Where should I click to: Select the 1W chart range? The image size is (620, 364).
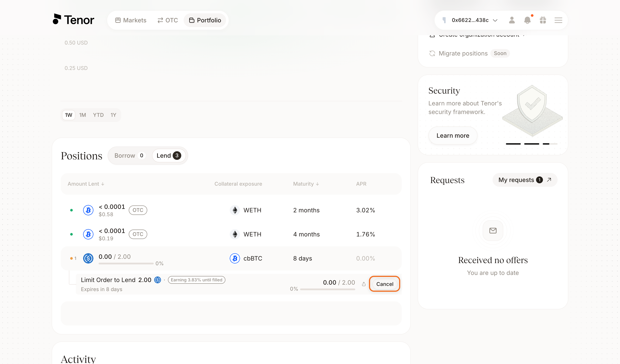(68, 115)
